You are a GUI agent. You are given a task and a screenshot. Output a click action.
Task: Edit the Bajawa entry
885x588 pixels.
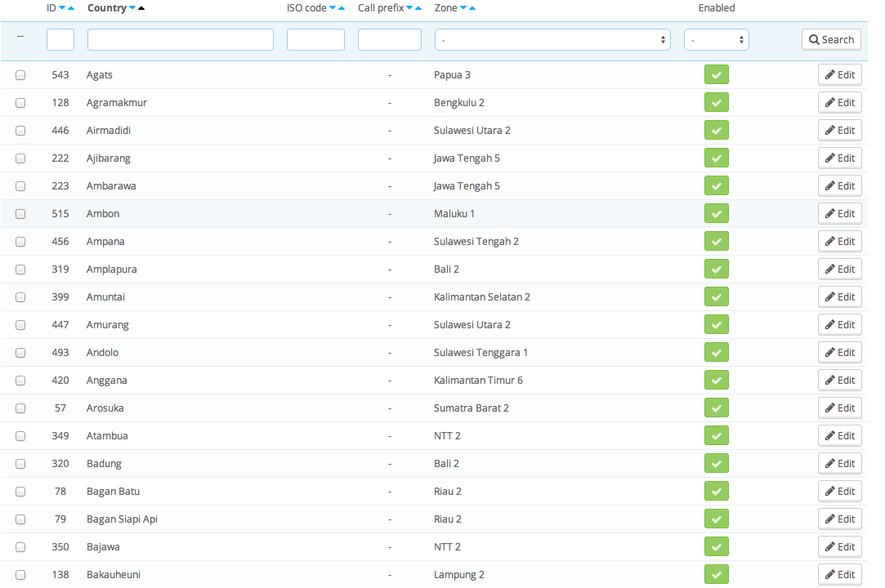(x=840, y=546)
